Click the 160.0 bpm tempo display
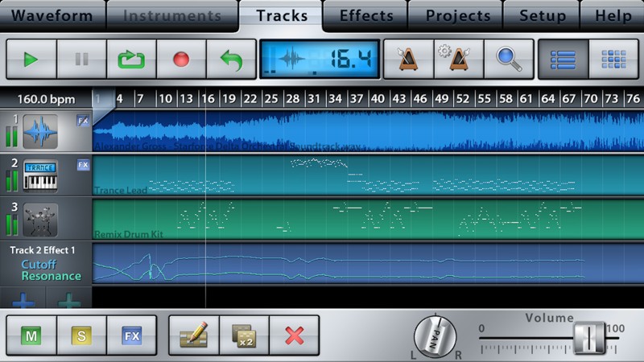 [46, 99]
